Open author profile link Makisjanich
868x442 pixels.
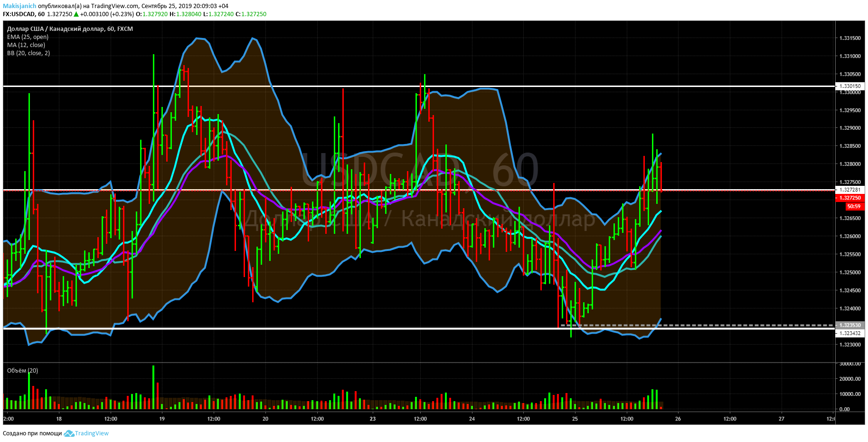click(19, 6)
